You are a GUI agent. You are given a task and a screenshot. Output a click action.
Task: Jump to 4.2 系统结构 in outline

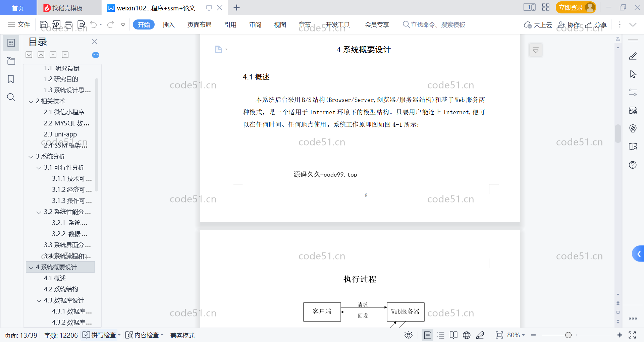point(61,289)
